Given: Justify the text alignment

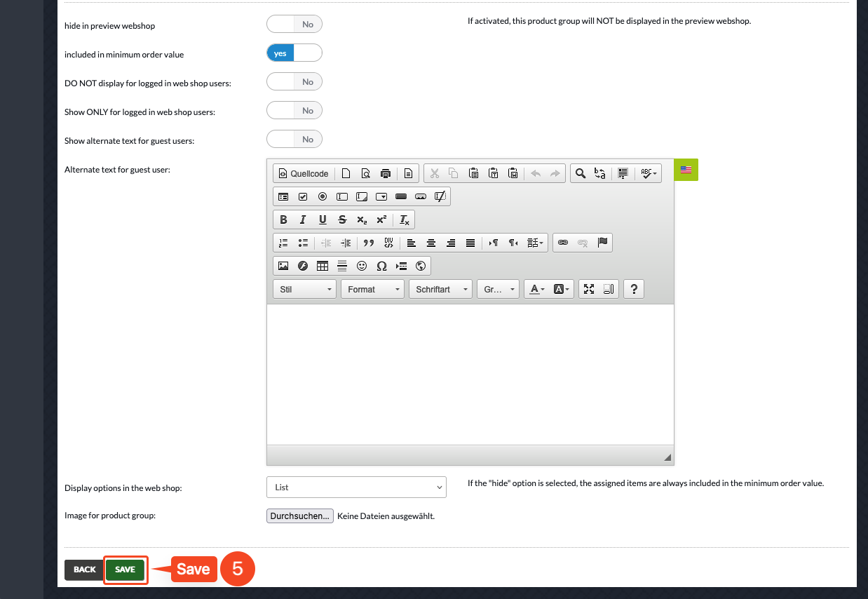Looking at the screenshot, I should click(x=470, y=243).
